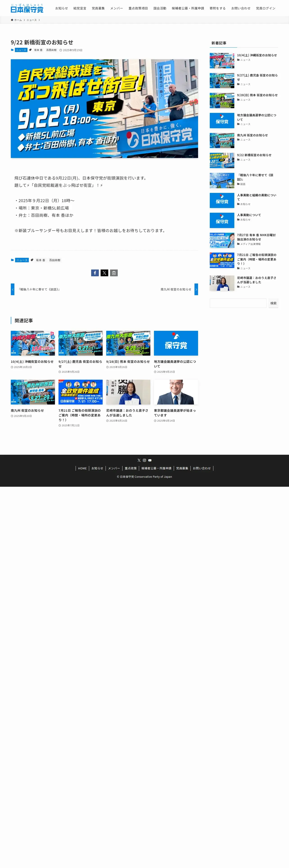Click お問い合わせ in the footer menu
The image size is (289, 868).
(202, 468)
